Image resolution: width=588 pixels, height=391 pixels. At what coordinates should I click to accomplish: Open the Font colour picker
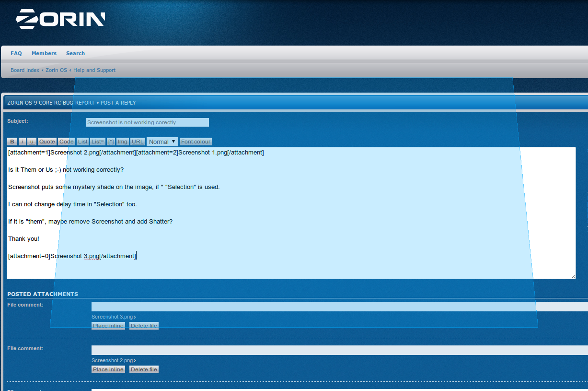point(196,142)
